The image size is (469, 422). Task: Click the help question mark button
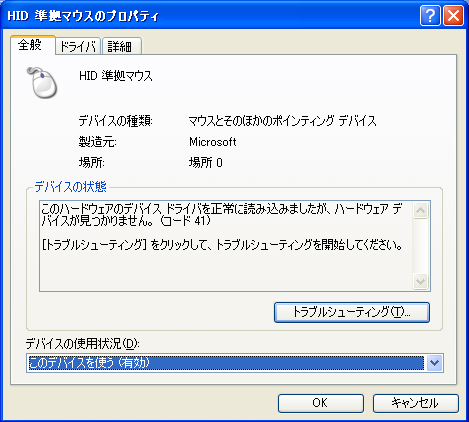tap(430, 16)
